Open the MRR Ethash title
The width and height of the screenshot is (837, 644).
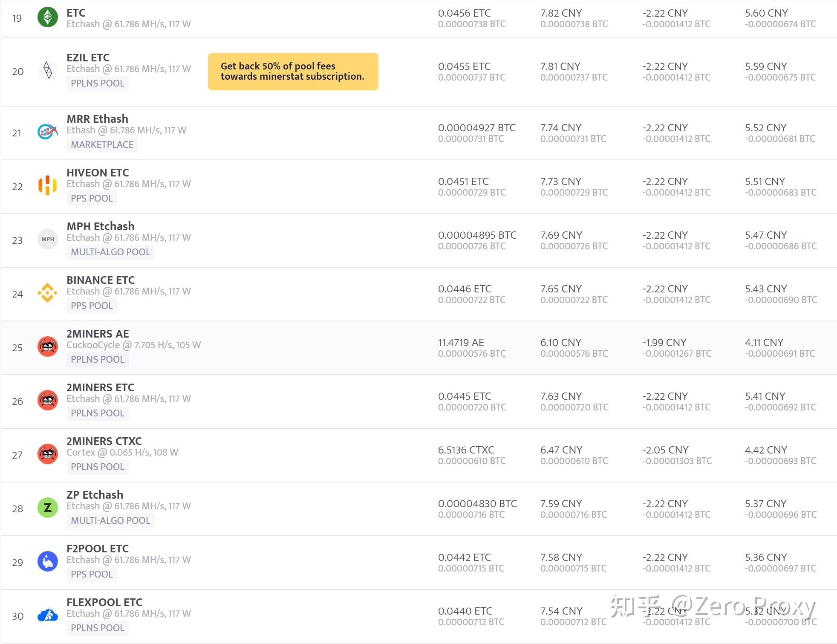tap(97, 119)
